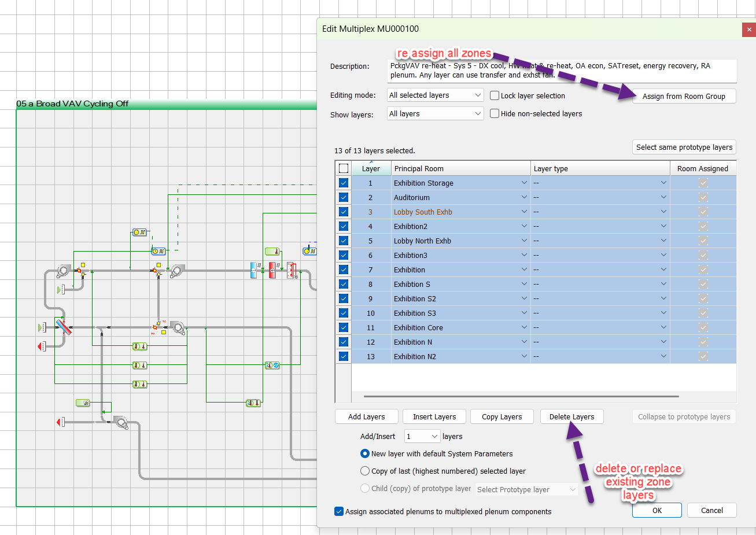756x535 pixels.
Task: Select Copy of last selected layer option
Action: click(x=365, y=471)
